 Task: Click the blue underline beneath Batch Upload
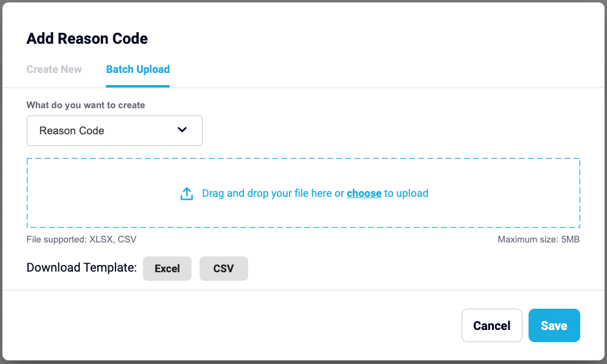pos(138,86)
